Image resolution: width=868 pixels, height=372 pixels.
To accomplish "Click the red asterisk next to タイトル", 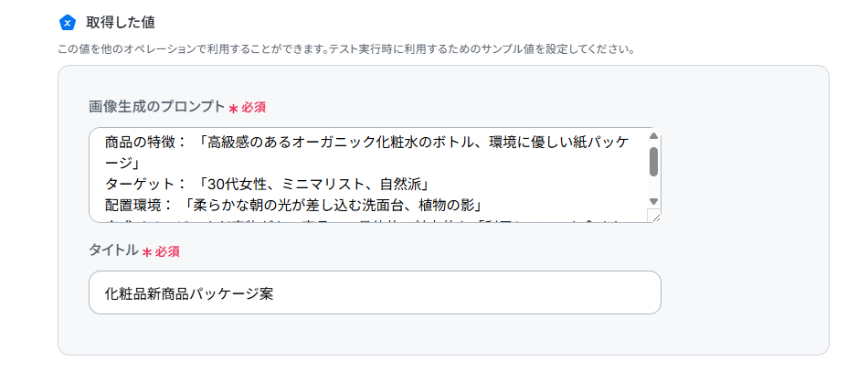I will tap(147, 252).
